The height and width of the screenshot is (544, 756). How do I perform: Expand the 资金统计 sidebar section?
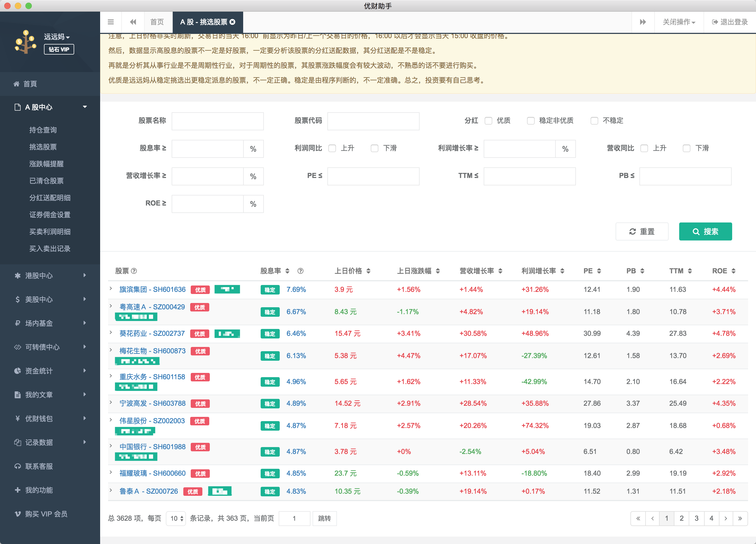tap(50, 371)
